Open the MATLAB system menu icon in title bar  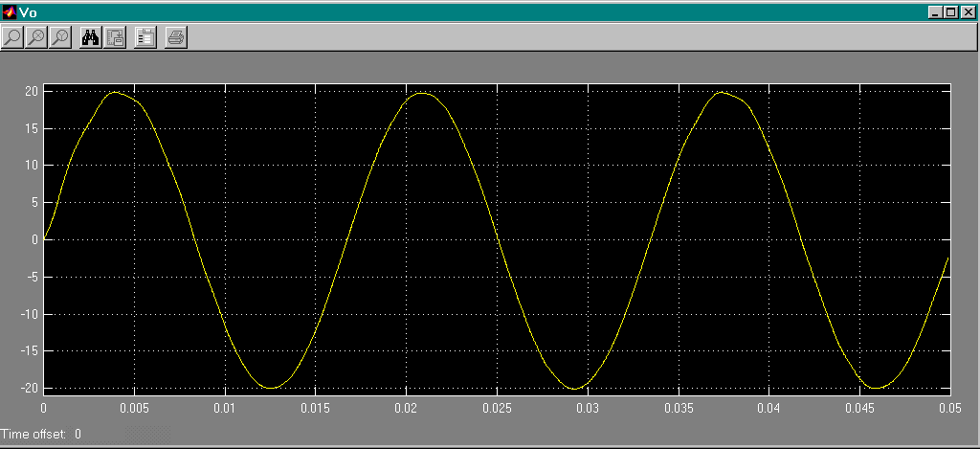point(9,12)
